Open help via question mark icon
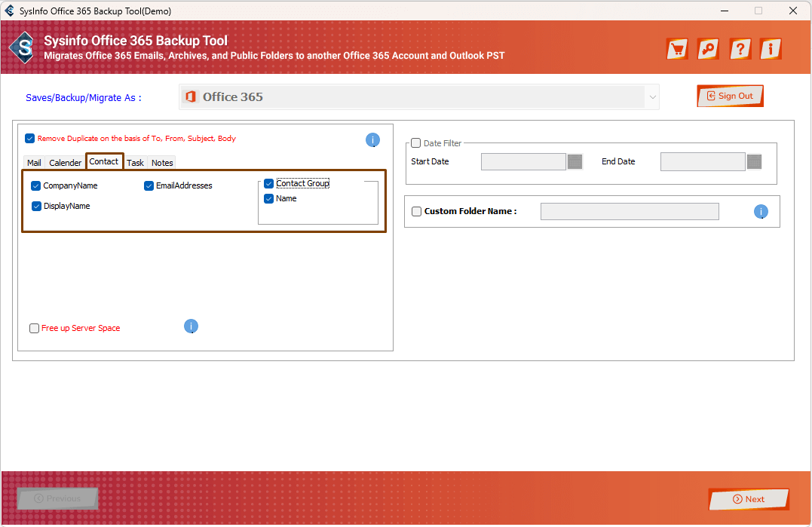The width and height of the screenshot is (812, 527). pyautogui.click(x=740, y=49)
